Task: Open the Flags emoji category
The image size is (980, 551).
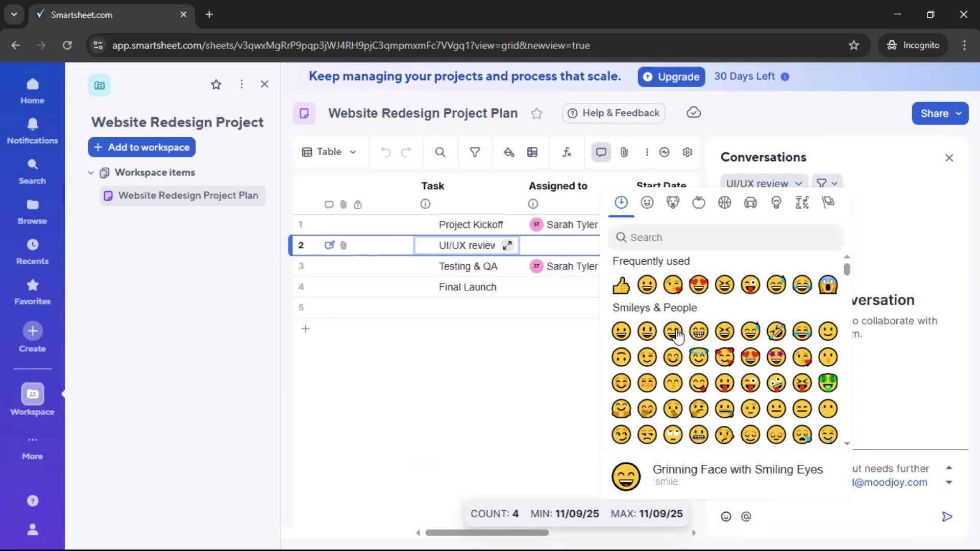Action: 828,202
